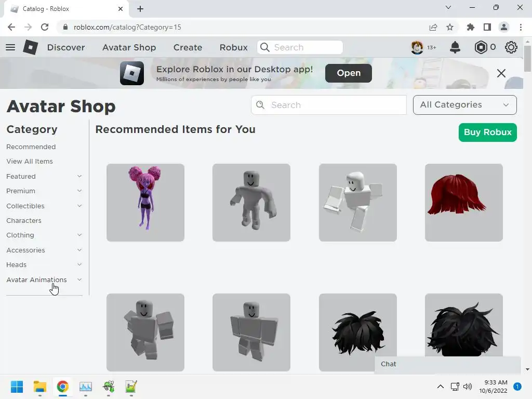The width and height of the screenshot is (532, 399).
Task: Show hidden system tray icons
Action: point(441,387)
